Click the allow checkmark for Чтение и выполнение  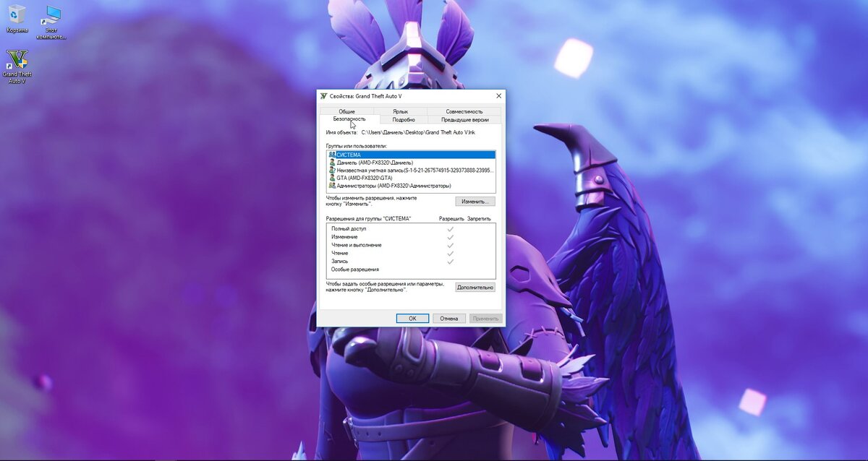point(450,245)
